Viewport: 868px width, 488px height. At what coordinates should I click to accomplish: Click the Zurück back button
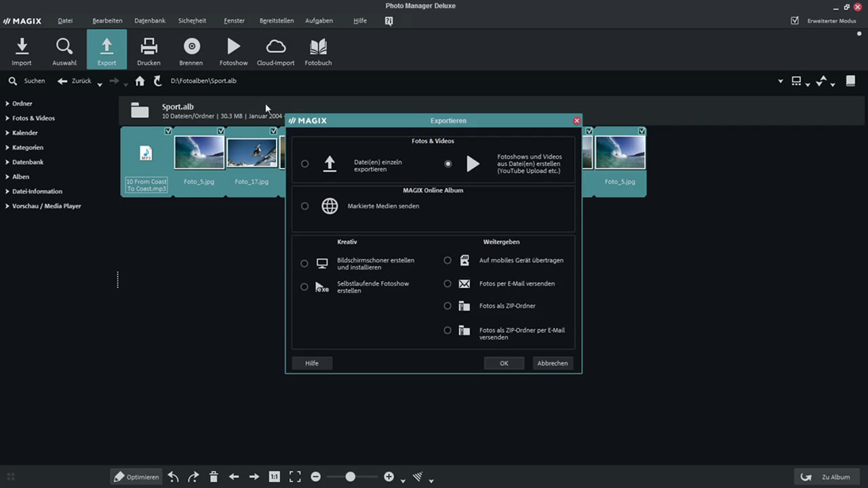click(x=75, y=81)
